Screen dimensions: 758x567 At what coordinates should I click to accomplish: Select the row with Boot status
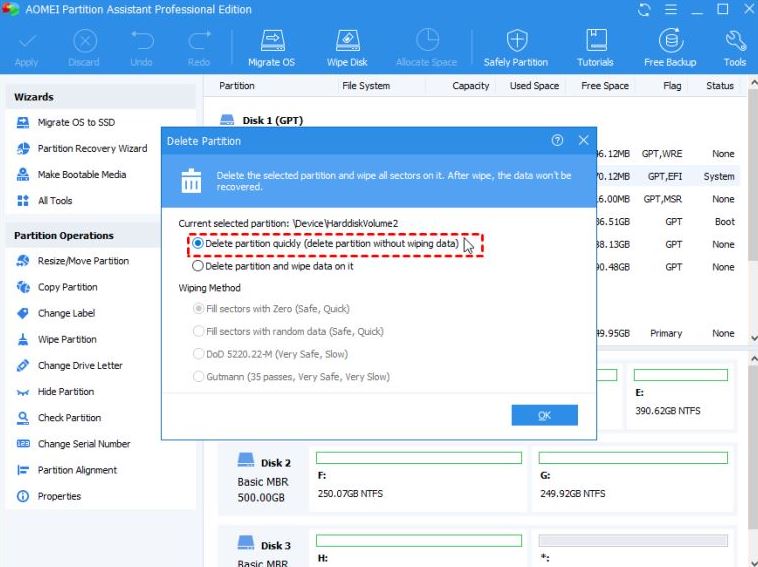point(668,222)
